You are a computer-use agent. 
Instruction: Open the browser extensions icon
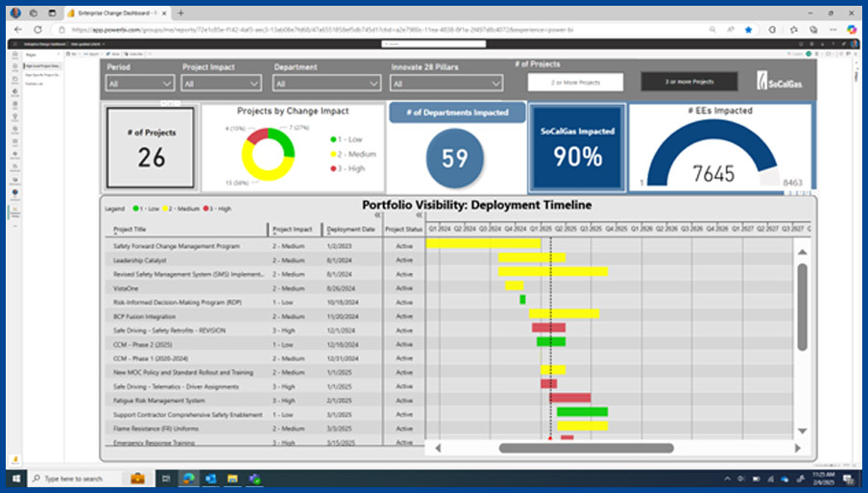tap(772, 30)
